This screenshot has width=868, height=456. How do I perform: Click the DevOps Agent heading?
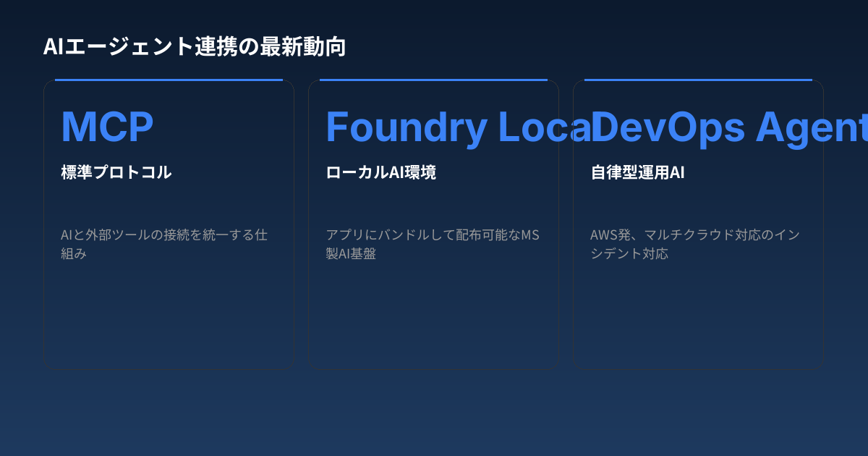tap(716, 127)
